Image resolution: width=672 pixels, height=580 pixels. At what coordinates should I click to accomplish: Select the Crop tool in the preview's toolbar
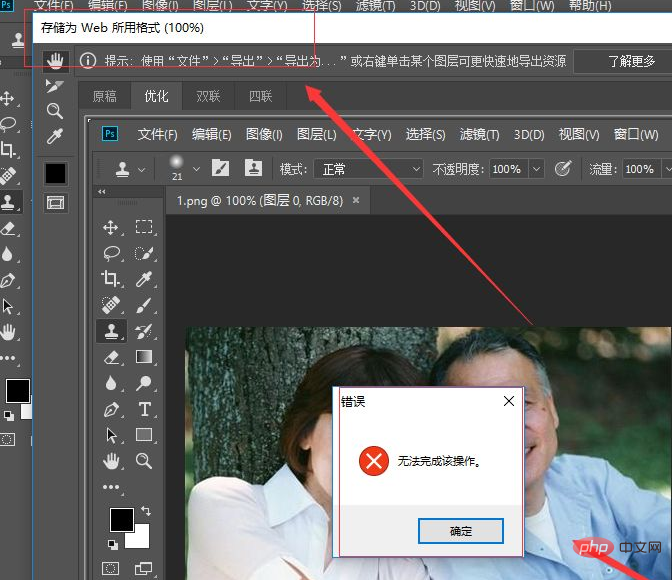[111, 279]
